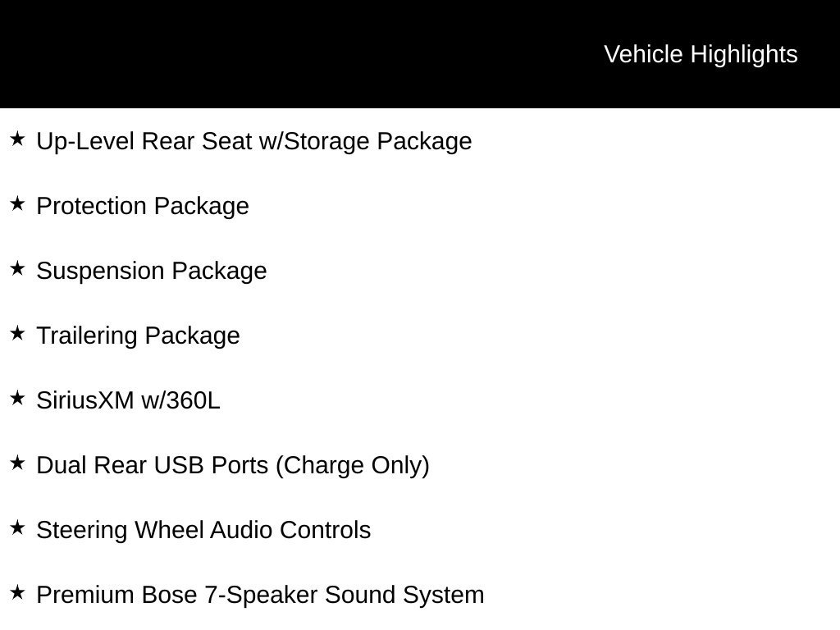The image size is (840, 630).
Task: Select Up-Level Rear Seat w/Storage Package text
Action: tap(254, 142)
